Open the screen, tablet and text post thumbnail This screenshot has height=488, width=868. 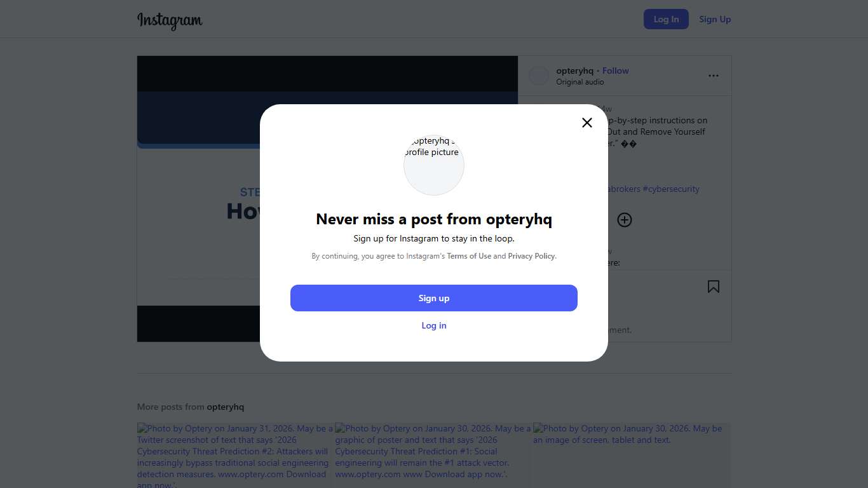click(632, 455)
